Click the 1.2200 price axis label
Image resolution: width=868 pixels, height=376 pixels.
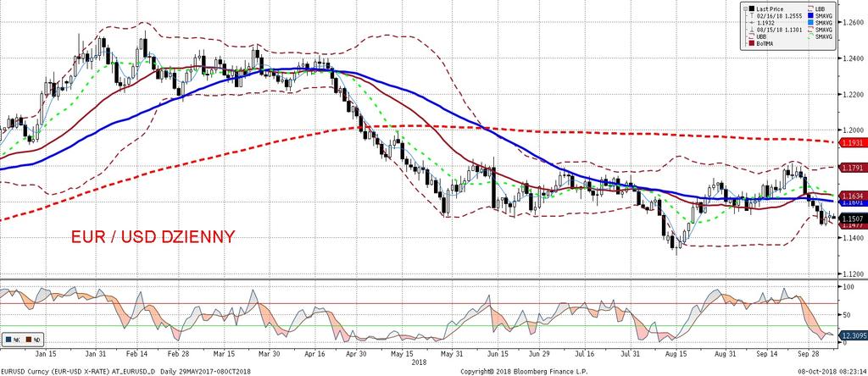pyautogui.click(x=853, y=94)
